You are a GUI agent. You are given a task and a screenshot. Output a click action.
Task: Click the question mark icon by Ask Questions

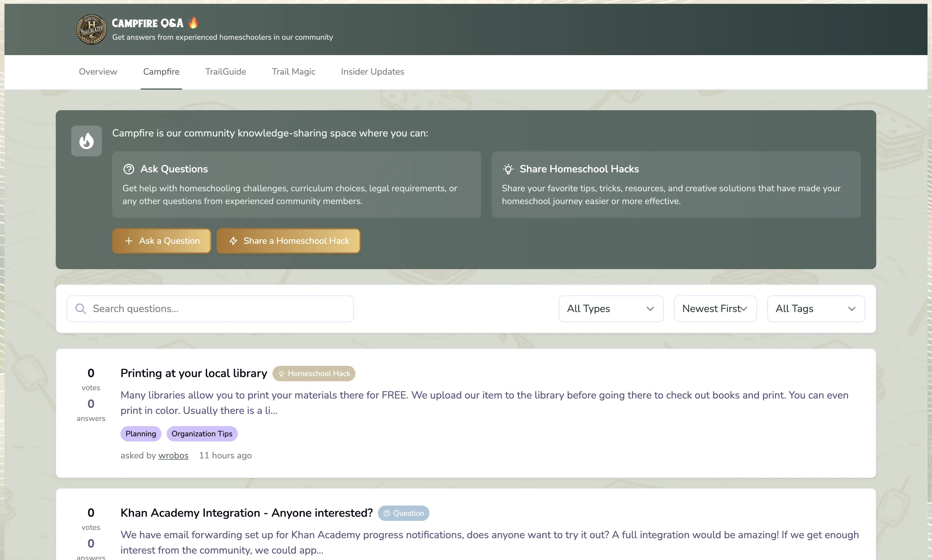(129, 169)
